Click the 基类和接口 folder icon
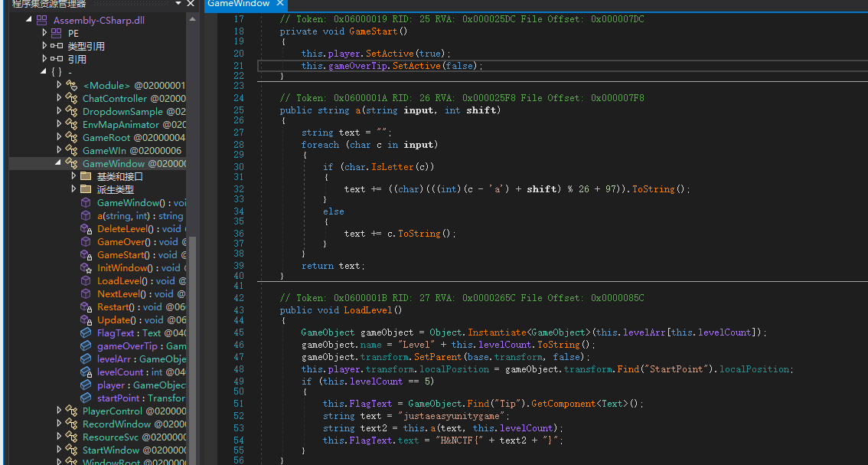The width and height of the screenshot is (868, 465). pos(86,176)
